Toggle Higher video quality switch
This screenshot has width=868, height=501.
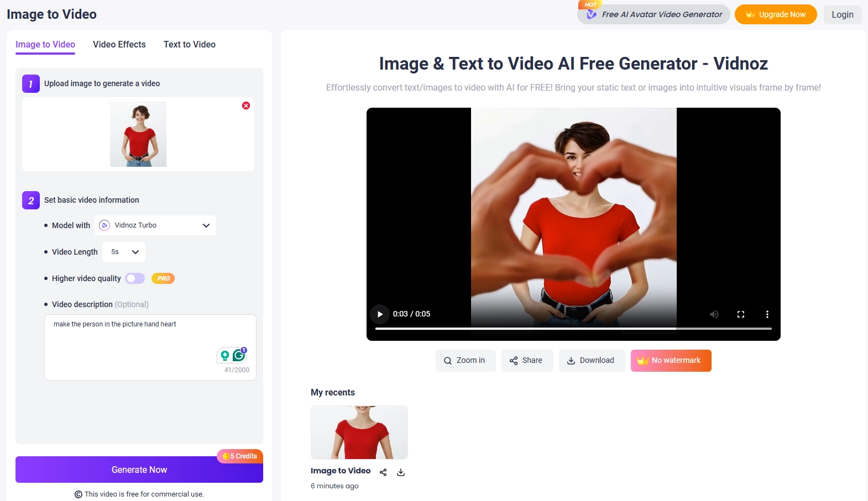tap(135, 278)
